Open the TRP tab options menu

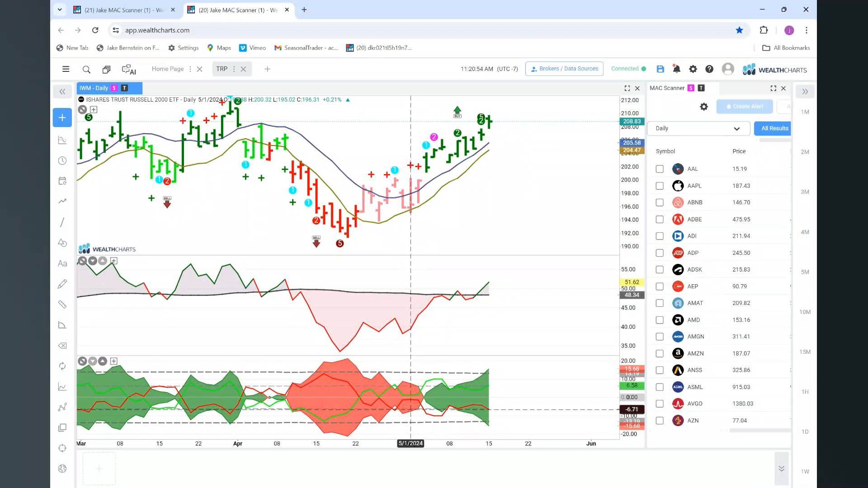234,69
